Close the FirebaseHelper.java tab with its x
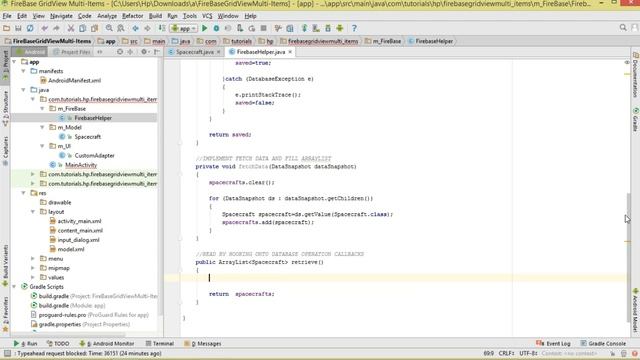This screenshot has width=640, height=360. (290, 52)
